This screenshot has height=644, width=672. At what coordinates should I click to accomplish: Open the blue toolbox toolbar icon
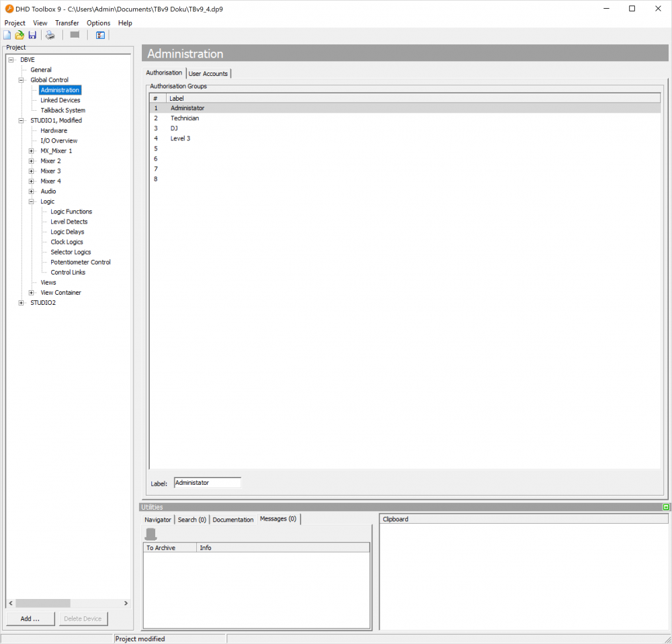click(99, 35)
